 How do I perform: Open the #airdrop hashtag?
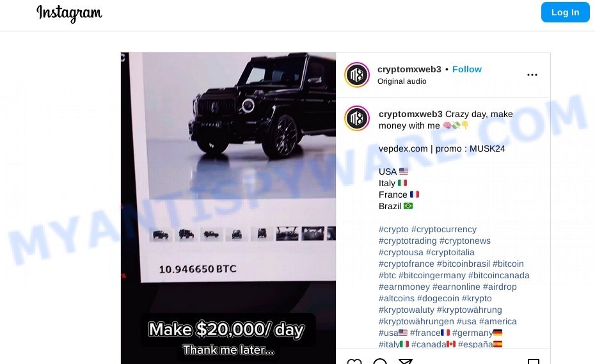click(500, 287)
